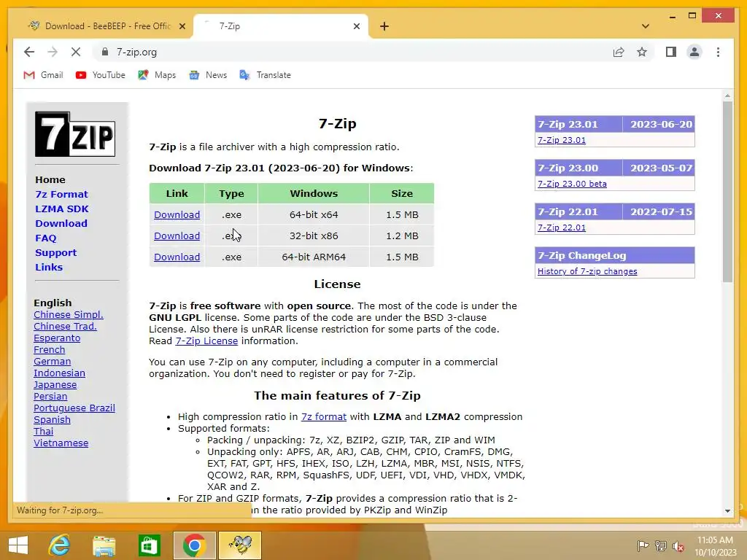
Task: Open the 7-Zip 23.00 beta link
Action: tap(572, 184)
